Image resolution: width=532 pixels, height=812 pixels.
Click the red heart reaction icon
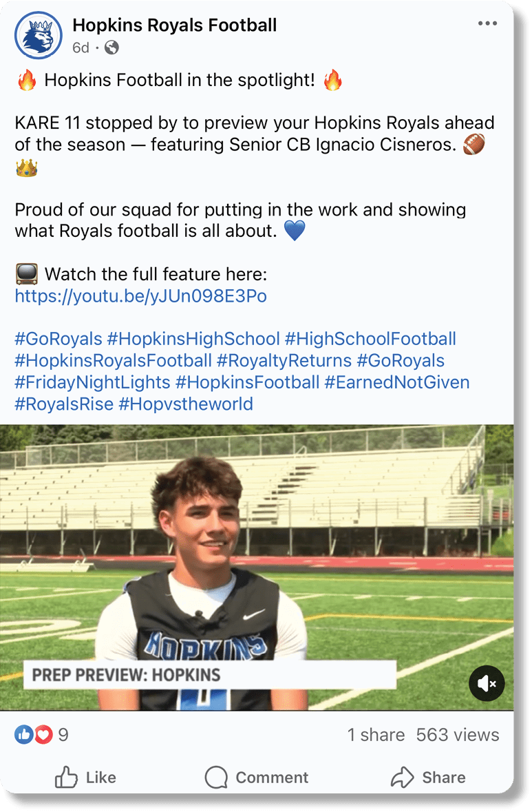pyautogui.click(x=43, y=735)
